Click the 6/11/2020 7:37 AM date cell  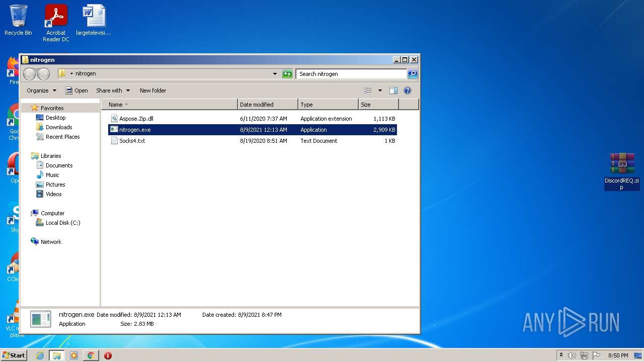tap(264, 119)
